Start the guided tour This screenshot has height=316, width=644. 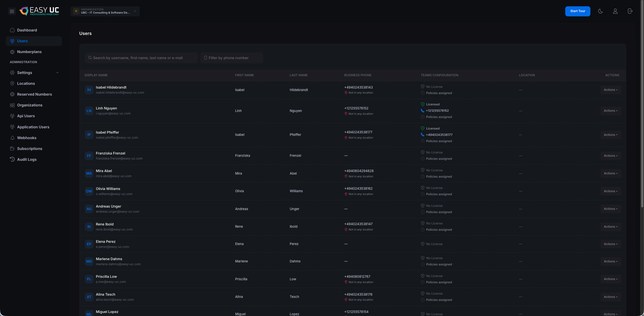[578, 11]
